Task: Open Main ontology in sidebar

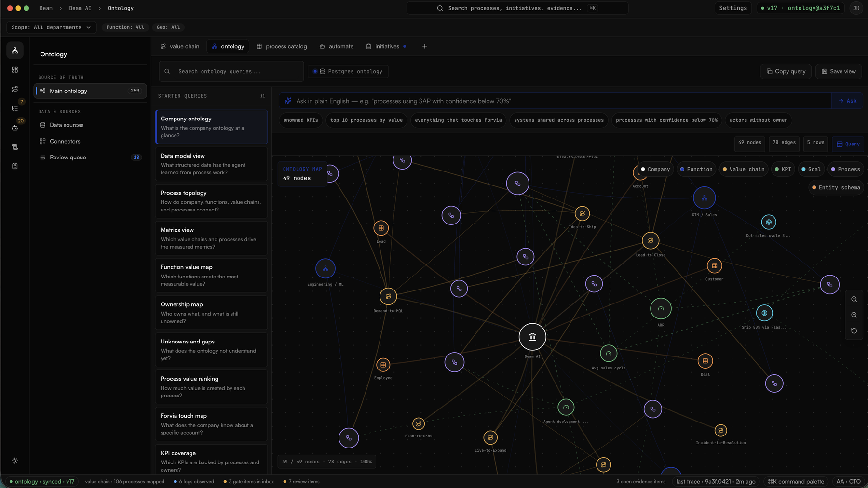Action: pyautogui.click(x=90, y=91)
